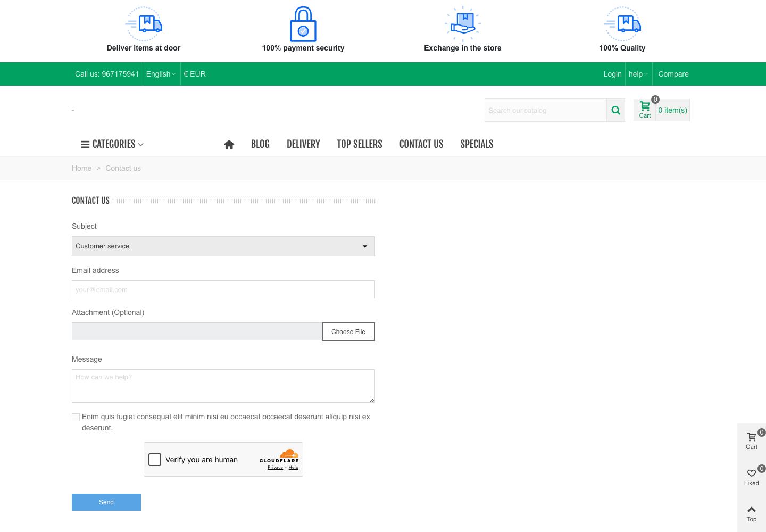Screen dimensions: 766x532
Task: Click the 100% payment security text
Action: tap(303, 48)
